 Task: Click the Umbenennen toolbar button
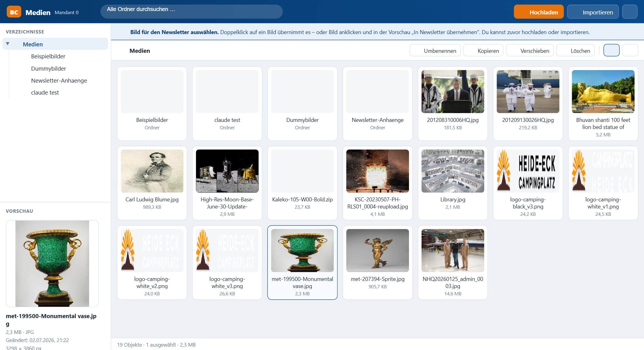pos(435,50)
